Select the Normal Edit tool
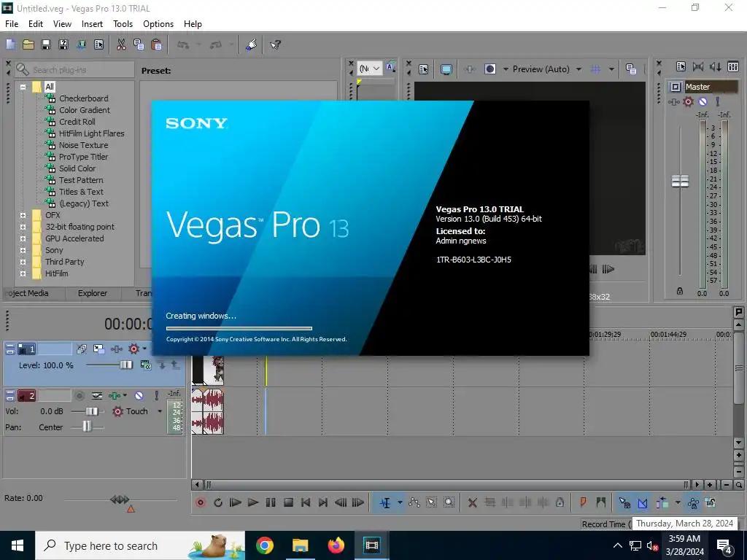 pyautogui.click(x=385, y=502)
